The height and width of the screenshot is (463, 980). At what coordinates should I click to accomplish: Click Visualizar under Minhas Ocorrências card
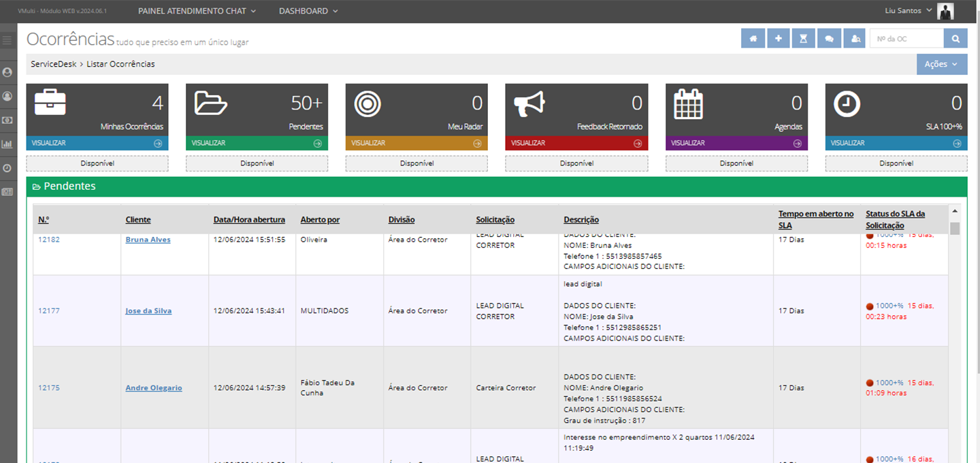[97, 143]
